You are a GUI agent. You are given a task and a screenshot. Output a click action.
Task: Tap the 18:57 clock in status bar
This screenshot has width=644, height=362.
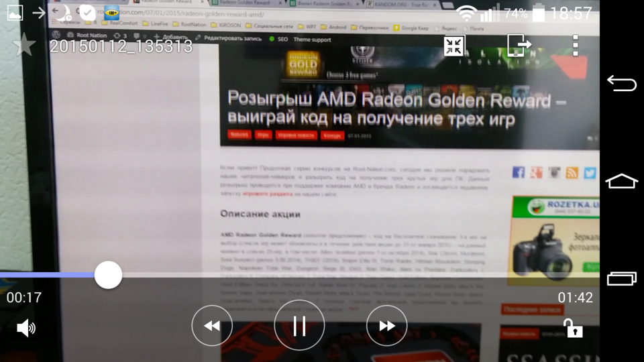(x=572, y=13)
